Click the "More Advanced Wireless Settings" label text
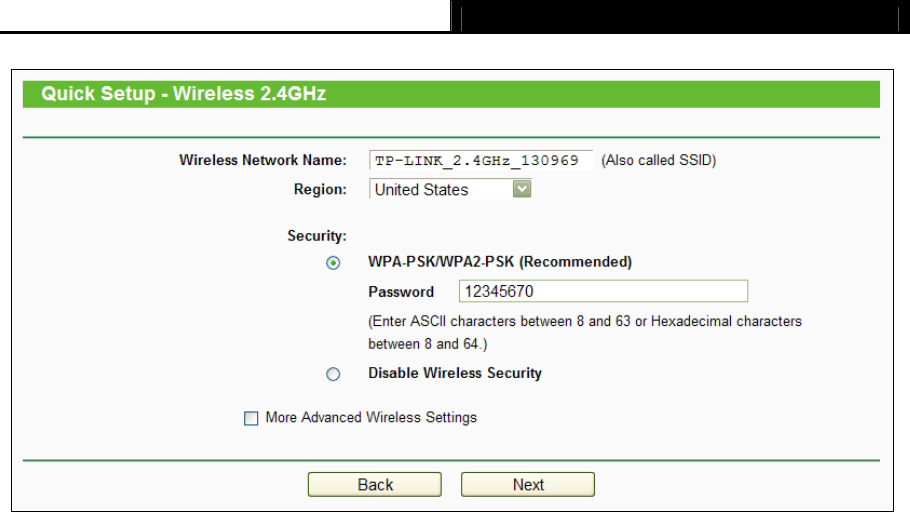 point(371,417)
